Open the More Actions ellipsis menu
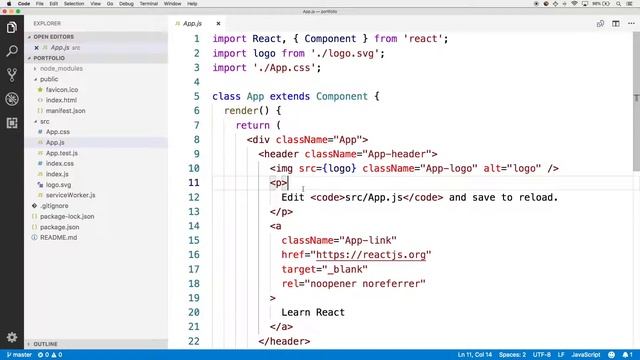Viewport: 640px width, 360px height. click(631, 24)
